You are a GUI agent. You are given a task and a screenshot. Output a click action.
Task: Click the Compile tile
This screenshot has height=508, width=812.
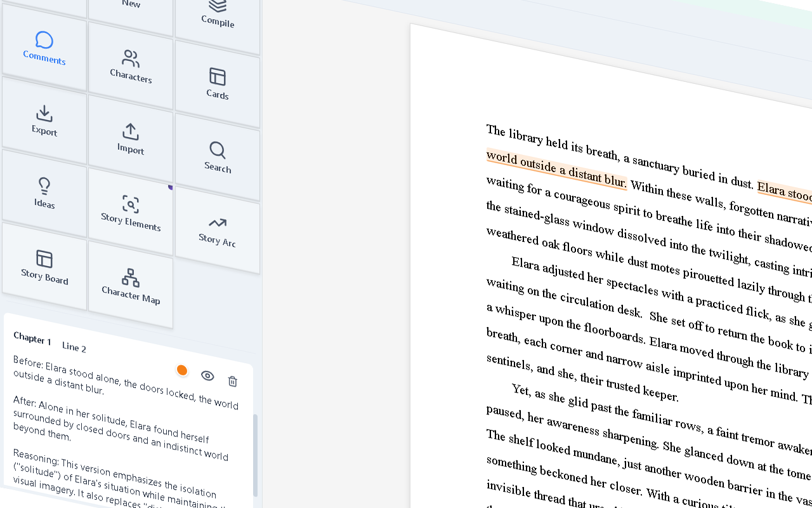[218, 14]
